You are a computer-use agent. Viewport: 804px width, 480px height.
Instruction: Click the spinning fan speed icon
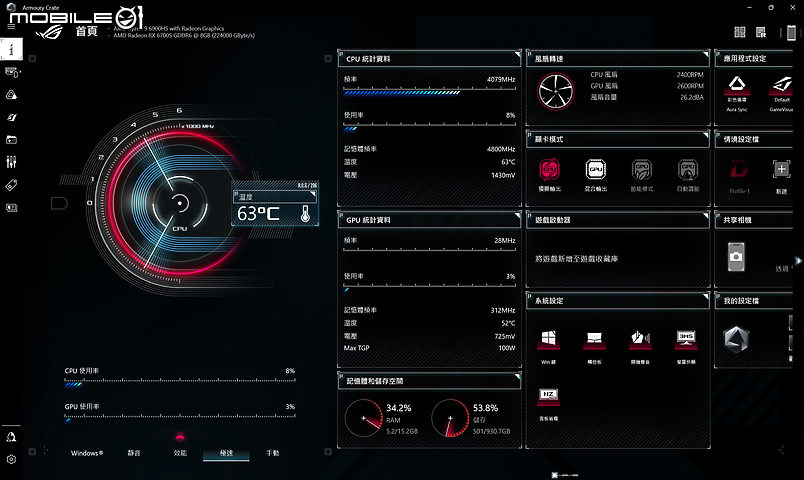(556, 92)
